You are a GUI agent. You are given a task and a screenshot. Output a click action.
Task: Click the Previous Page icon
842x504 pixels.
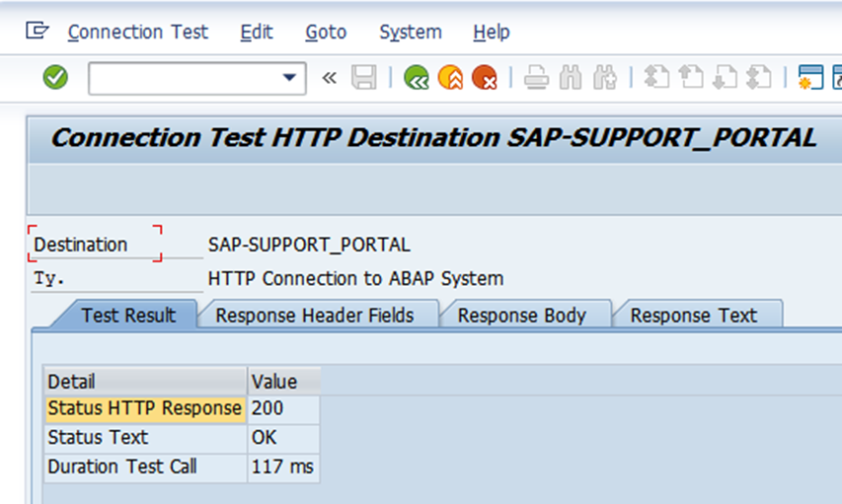tap(691, 77)
